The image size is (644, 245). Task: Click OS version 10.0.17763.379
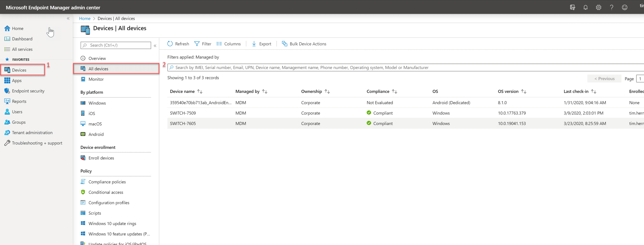[x=512, y=113]
